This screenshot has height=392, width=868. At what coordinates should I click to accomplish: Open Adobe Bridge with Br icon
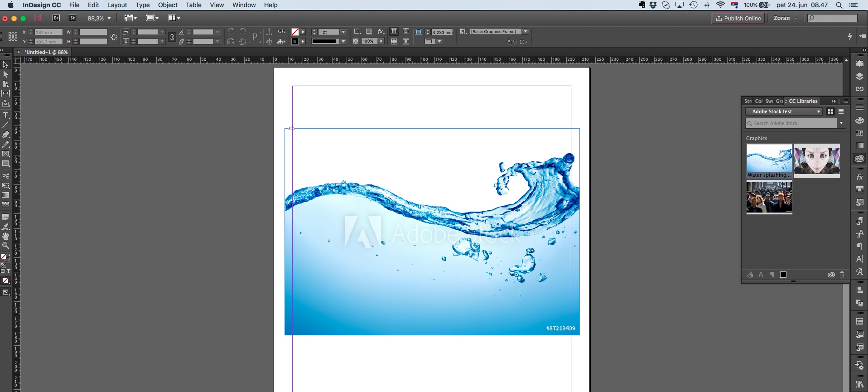click(x=56, y=18)
